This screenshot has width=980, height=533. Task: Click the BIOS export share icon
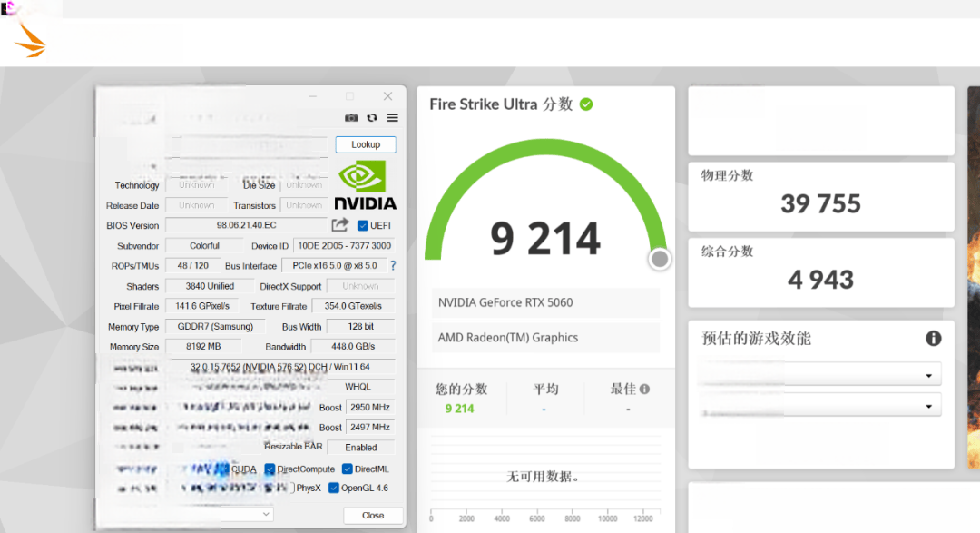click(x=340, y=224)
